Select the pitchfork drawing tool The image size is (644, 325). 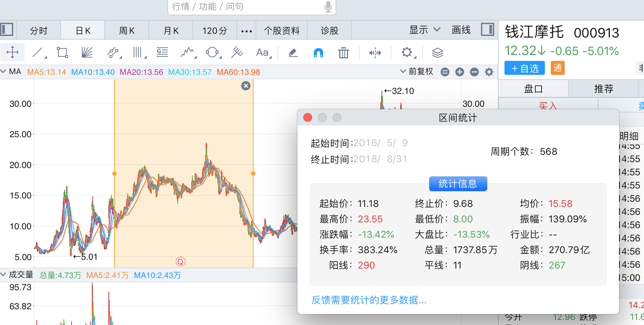[237, 52]
